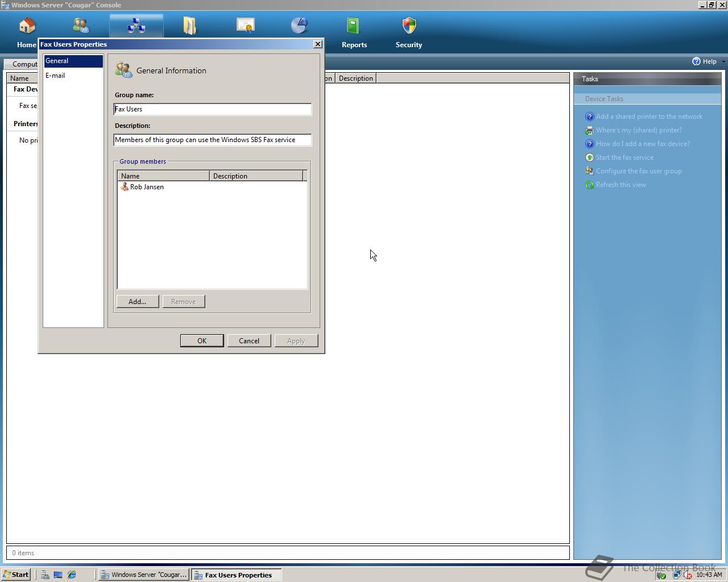This screenshot has height=582, width=728.
Task: Switch to the Computers tab
Action: 21,64
